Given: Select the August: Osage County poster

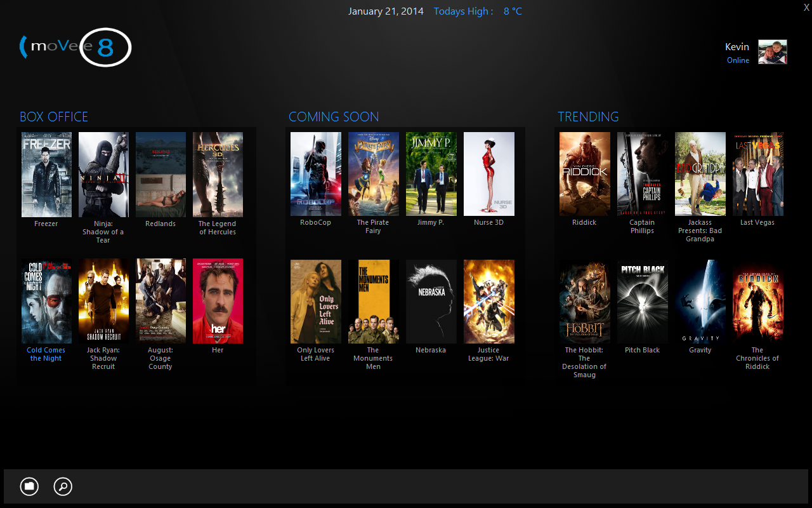Looking at the screenshot, I should tap(160, 301).
